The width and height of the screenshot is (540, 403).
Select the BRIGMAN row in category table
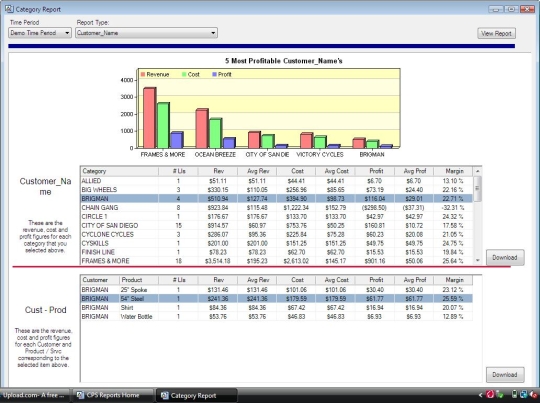(x=277, y=199)
